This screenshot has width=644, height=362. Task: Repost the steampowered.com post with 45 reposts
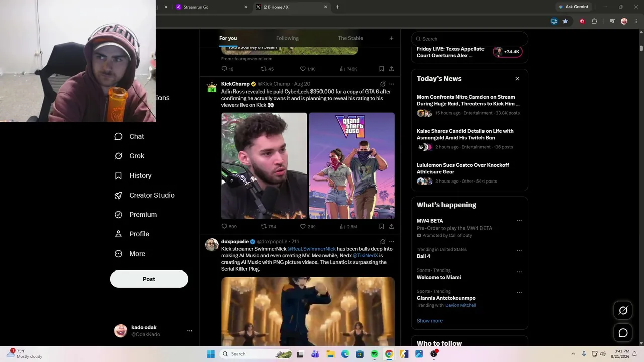coord(264,69)
